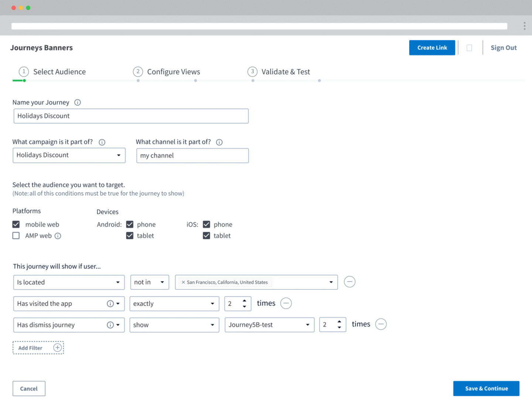This screenshot has height=409, width=532.
Task: Increase times count with the up stepper arrow
Action: click(244, 301)
